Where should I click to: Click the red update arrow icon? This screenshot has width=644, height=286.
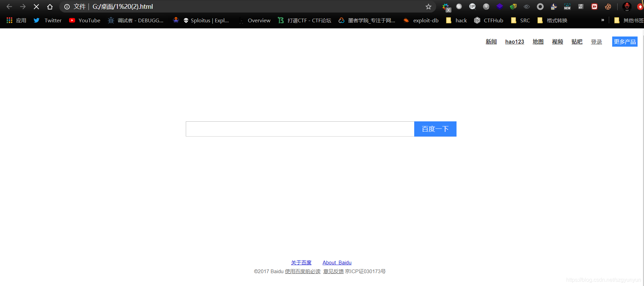coord(640,6)
